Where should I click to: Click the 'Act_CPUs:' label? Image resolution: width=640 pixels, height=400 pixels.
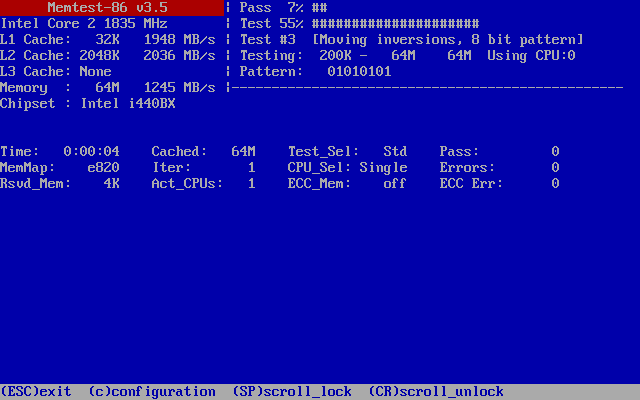(x=188, y=184)
